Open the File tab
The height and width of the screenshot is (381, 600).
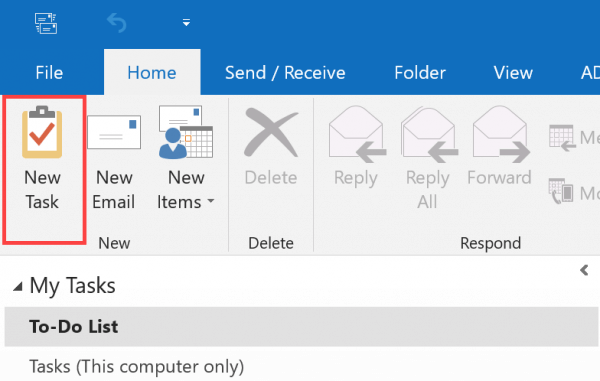49,73
